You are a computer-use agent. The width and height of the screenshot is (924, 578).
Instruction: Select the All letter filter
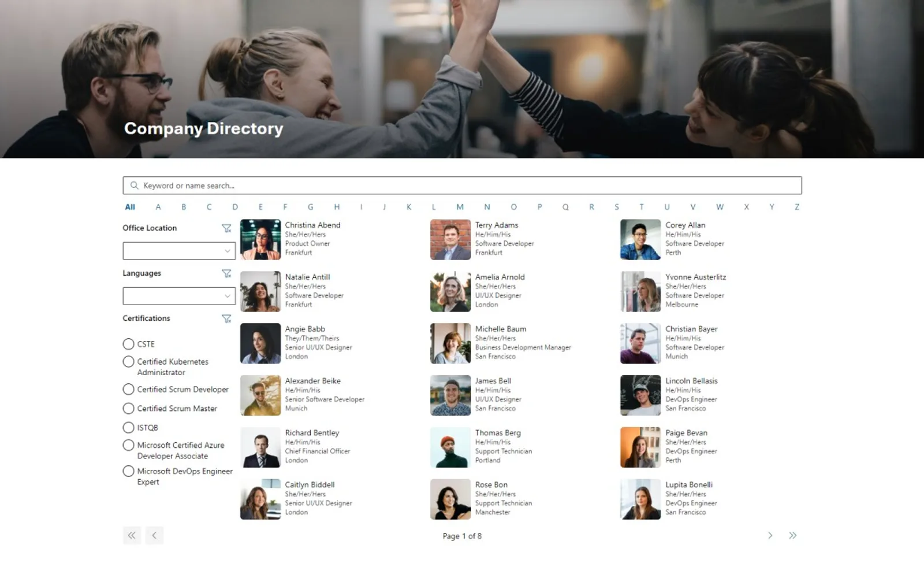click(130, 207)
